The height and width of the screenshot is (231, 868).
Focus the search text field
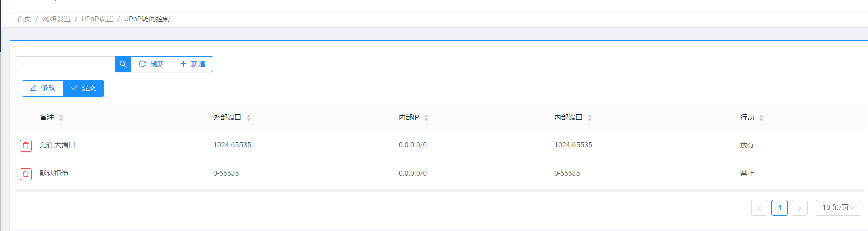coord(66,64)
